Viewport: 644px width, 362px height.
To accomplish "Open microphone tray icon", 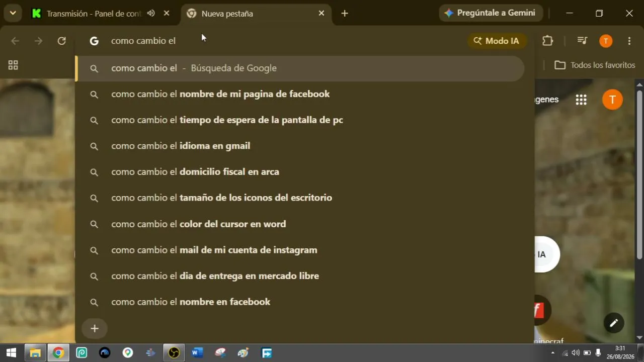I will pyautogui.click(x=598, y=353).
